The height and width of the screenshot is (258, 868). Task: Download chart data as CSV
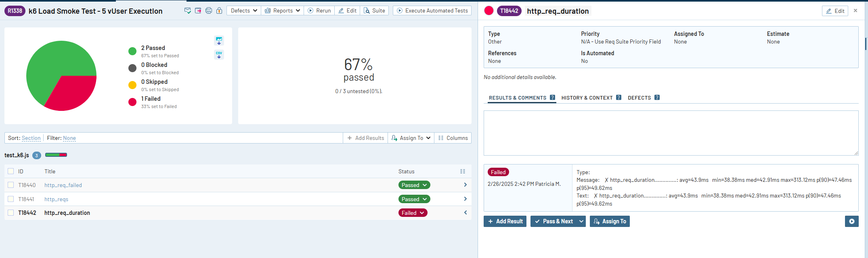[x=219, y=55]
